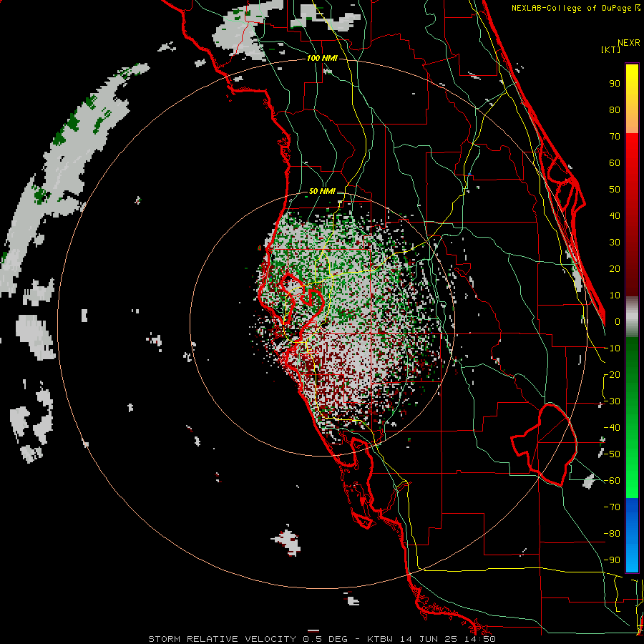
Task: Click the -20 value on velocity scale
Action: 612,375
